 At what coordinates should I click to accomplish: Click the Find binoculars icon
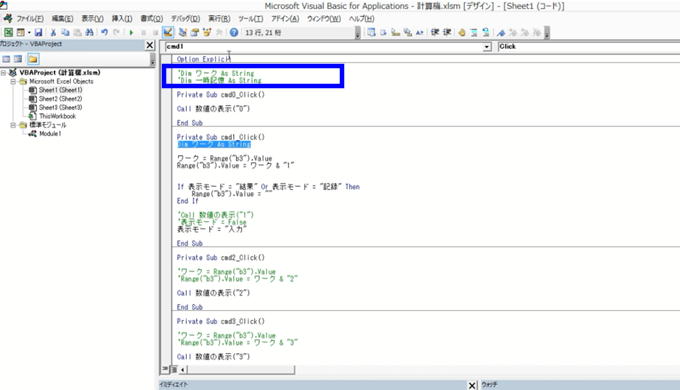(x=89, y=32)
